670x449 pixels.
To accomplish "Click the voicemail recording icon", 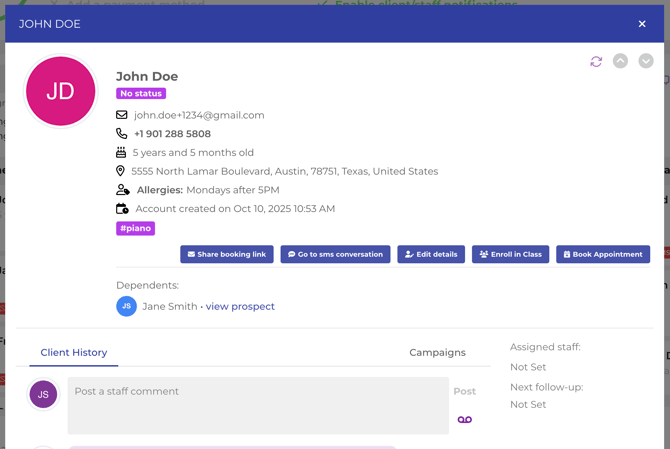I will (x=464, y=420).
